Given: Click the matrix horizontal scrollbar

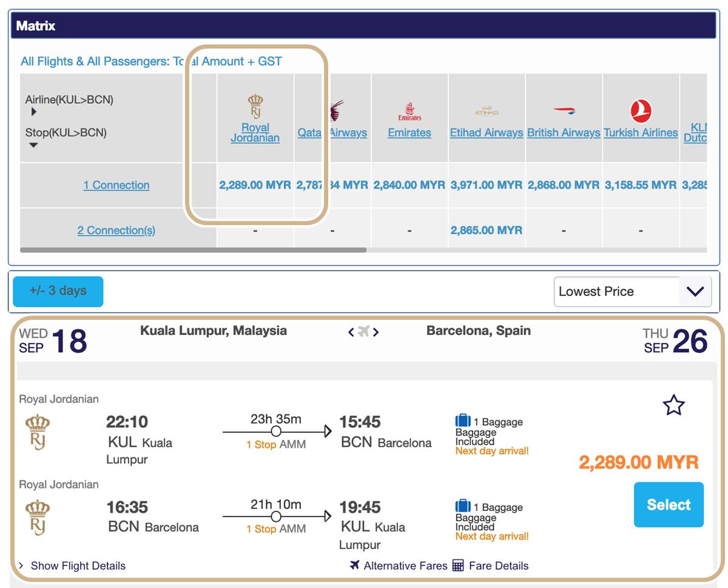Looking at the screenshot, I should (193, 249).
